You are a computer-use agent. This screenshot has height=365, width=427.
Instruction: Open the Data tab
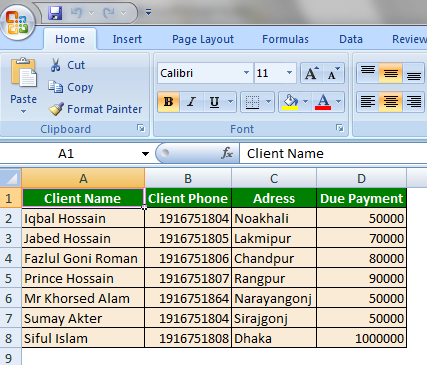[x=351, y=39]
